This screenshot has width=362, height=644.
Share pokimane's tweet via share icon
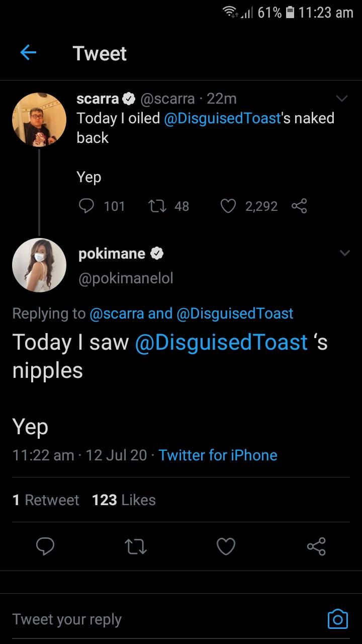316,546
